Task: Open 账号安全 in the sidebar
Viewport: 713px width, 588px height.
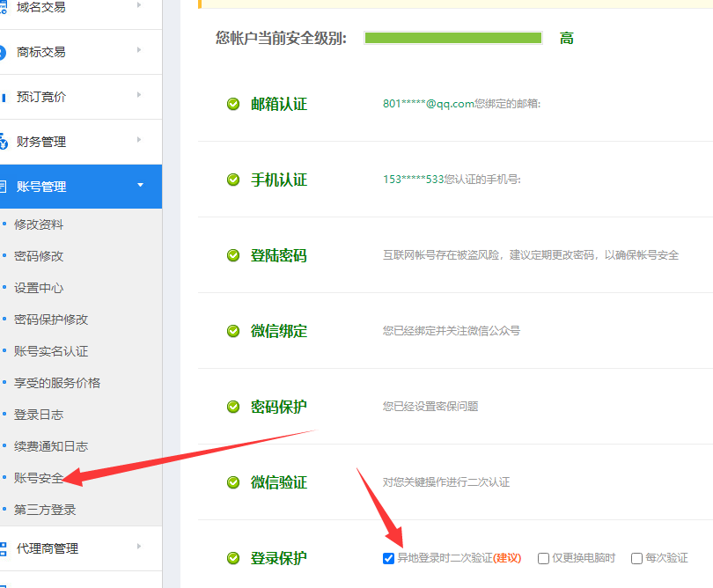Action: 39,478
